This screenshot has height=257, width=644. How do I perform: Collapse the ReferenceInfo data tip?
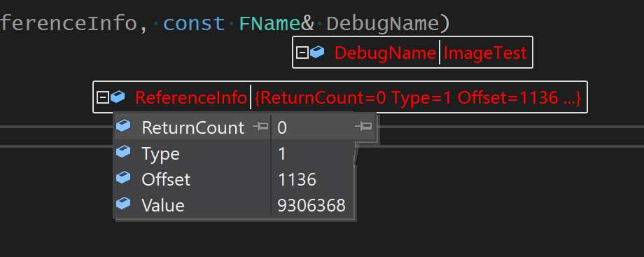(x=103, y=97)
